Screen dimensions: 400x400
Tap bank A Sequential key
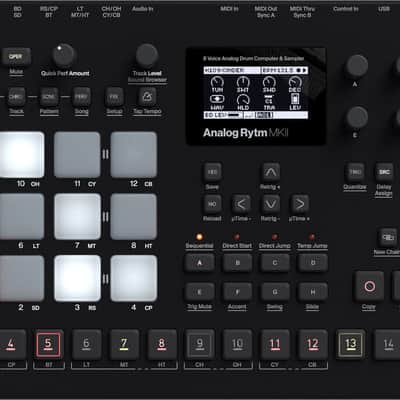pos(200,263)
